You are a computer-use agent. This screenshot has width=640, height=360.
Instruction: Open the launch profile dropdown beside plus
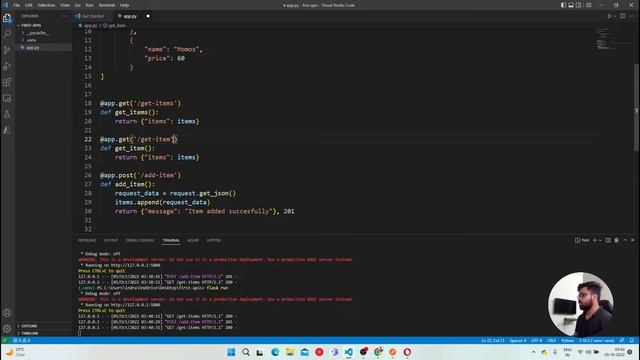click(600, 240)
